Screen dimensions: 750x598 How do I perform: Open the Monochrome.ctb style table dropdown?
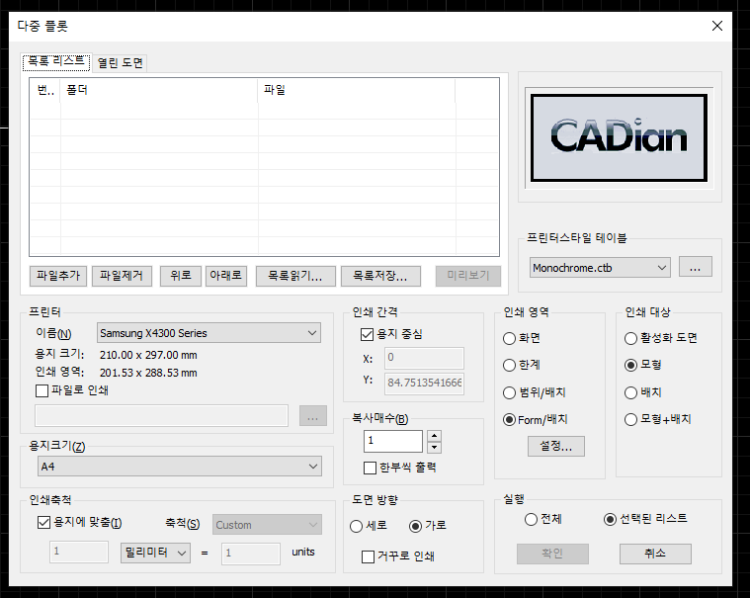click(x=600, y=267)
